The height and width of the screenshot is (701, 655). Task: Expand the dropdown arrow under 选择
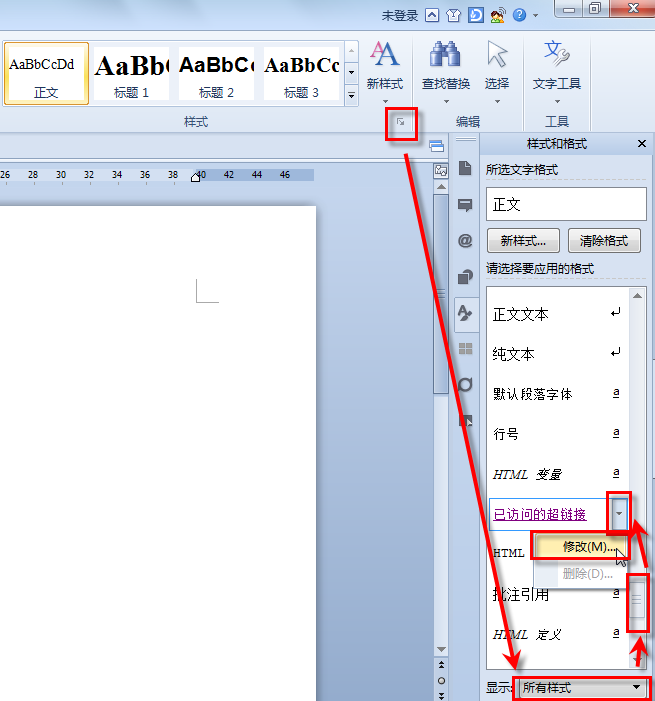pos(497,101)
